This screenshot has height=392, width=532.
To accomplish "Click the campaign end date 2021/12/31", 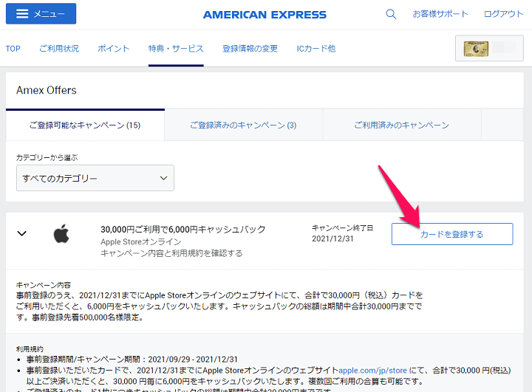I will tap(332, 238).
